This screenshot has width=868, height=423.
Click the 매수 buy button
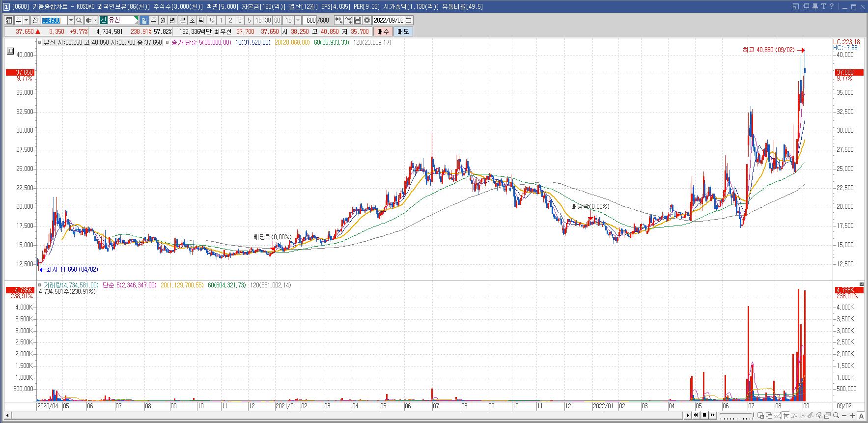point(383,31)
